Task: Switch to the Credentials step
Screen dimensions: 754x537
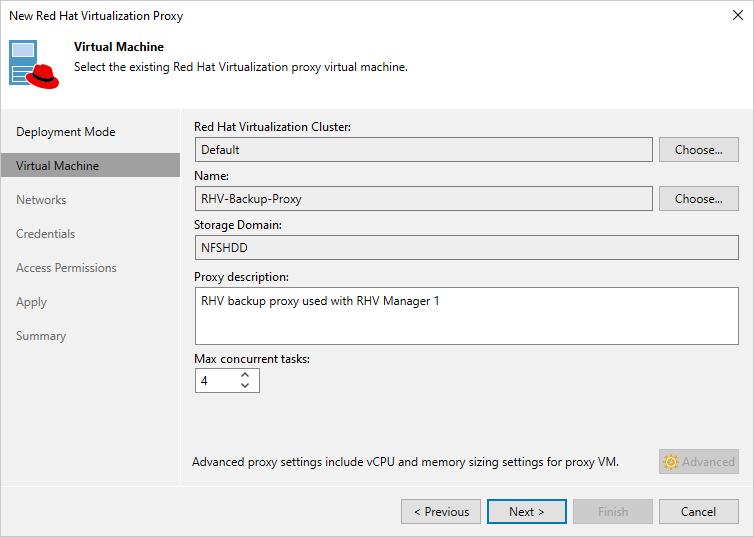Action: (46, 234)
